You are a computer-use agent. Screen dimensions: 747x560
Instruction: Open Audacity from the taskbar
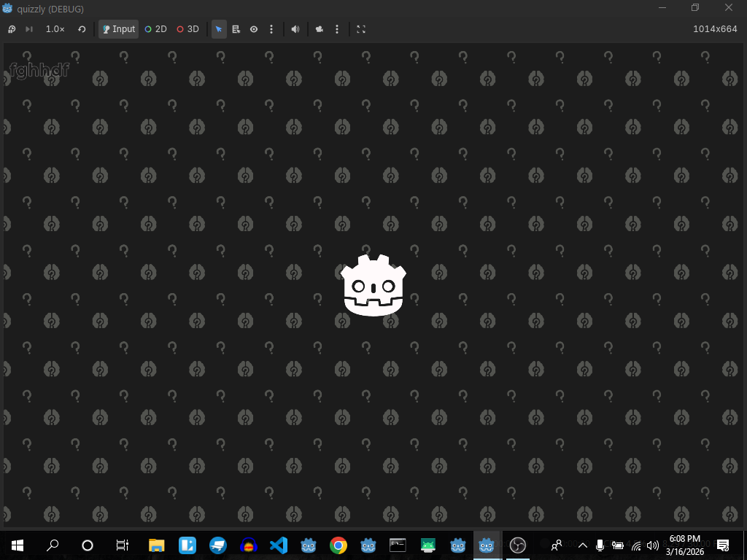(248, 545)
